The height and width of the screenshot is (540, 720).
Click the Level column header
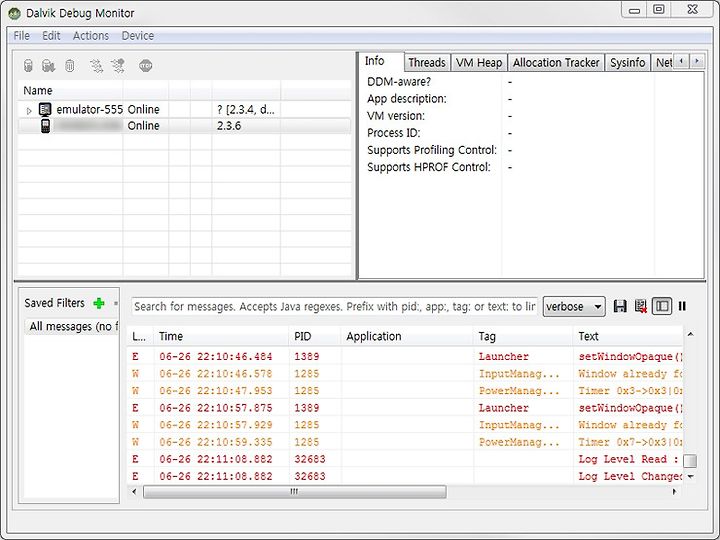click(x=140, y=337)
